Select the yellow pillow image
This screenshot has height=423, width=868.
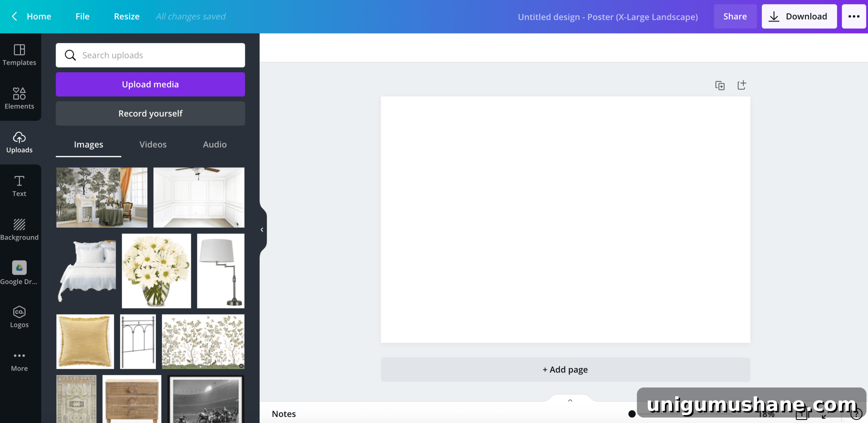point(85,341)
